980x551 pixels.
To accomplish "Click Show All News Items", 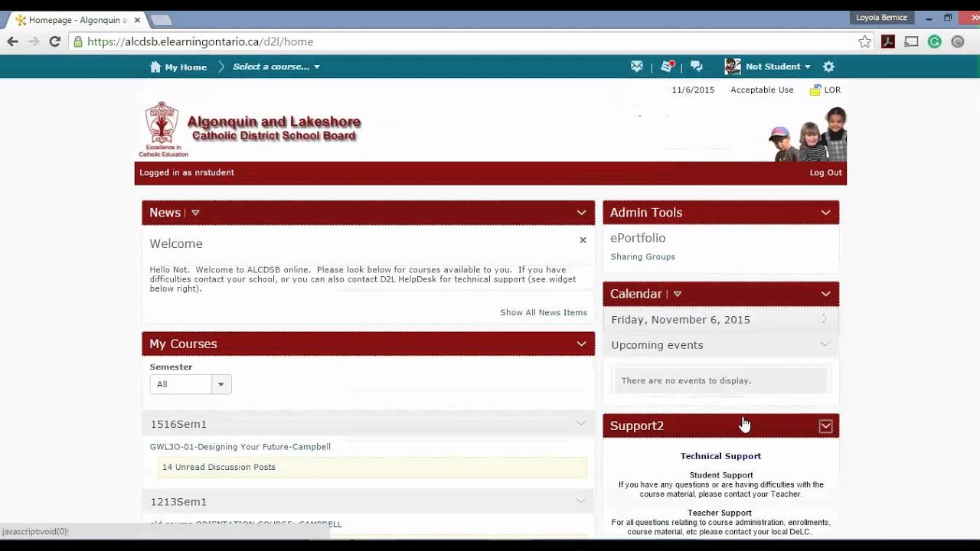I will [x=544, y=312].
